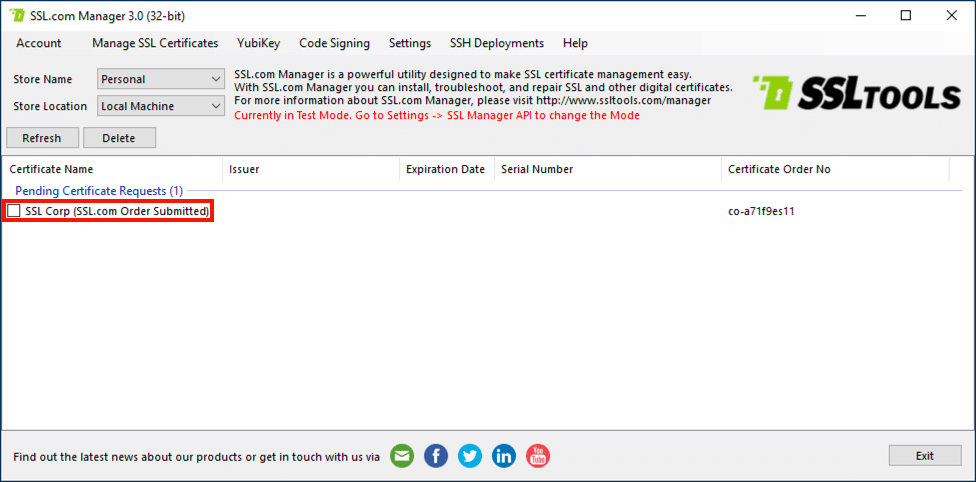Open the Facebook icon link
Screen dimensions: 976x482
click(436, 456)
